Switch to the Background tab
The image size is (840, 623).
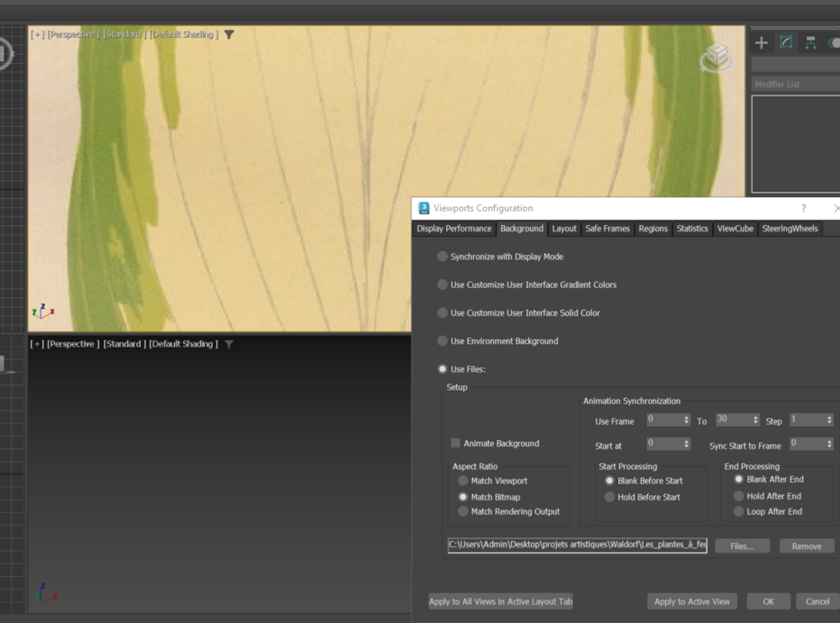[522, 228]
